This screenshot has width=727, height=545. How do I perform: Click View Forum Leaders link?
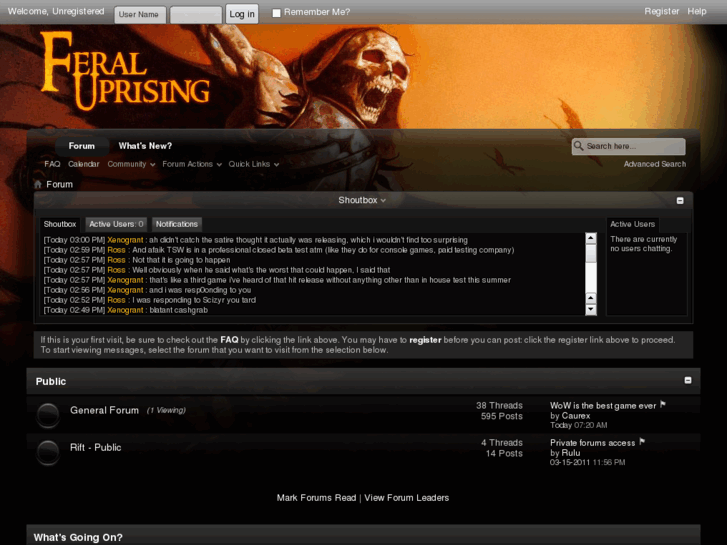pos(407,498)
